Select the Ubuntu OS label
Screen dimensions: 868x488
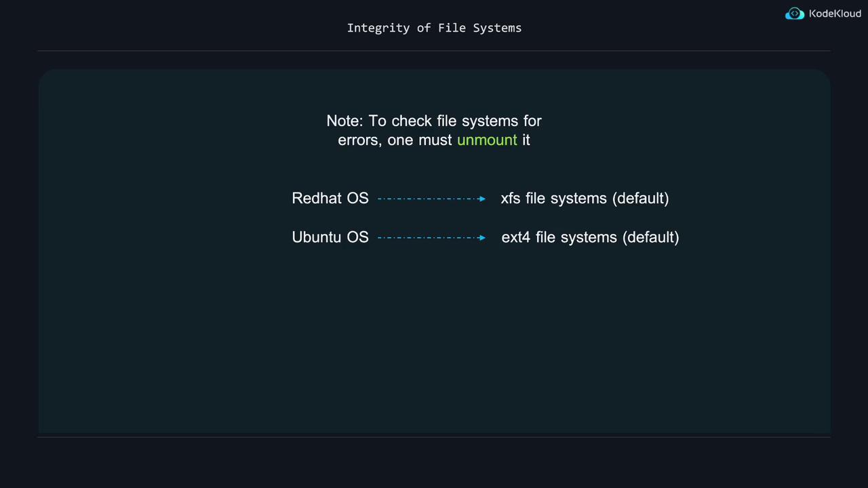[x=330, y=237]
